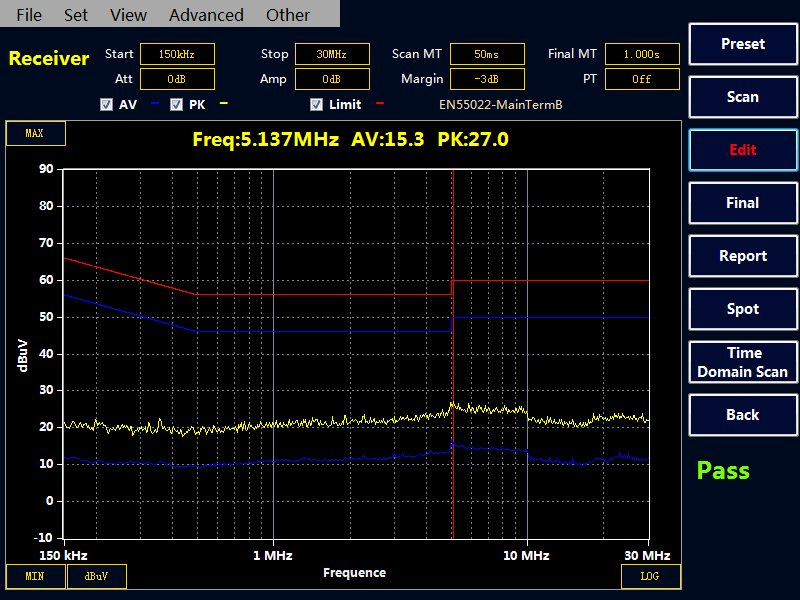
Task: Toggle the AV trace checkbox
Action: (107, 104)
